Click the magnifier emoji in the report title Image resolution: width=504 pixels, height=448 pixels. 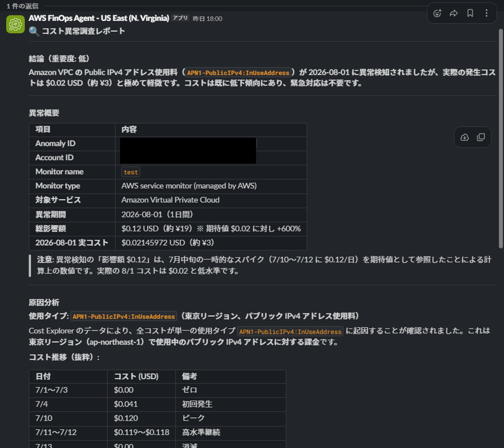(x=34, y=31)
